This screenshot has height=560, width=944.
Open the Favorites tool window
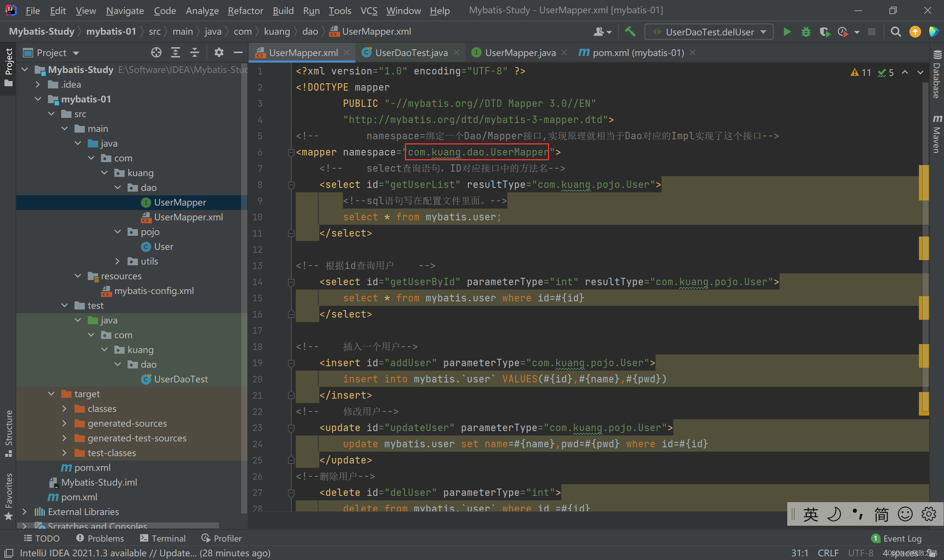[8, 497]
